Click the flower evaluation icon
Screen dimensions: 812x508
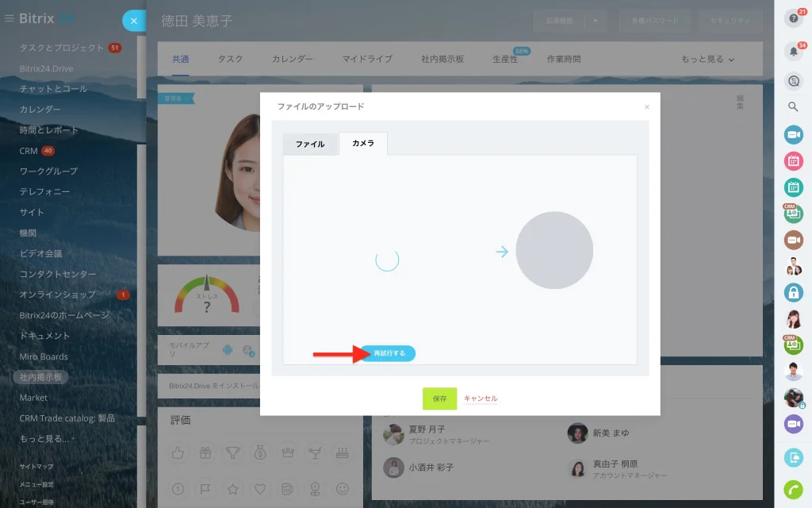click(315, 489)
